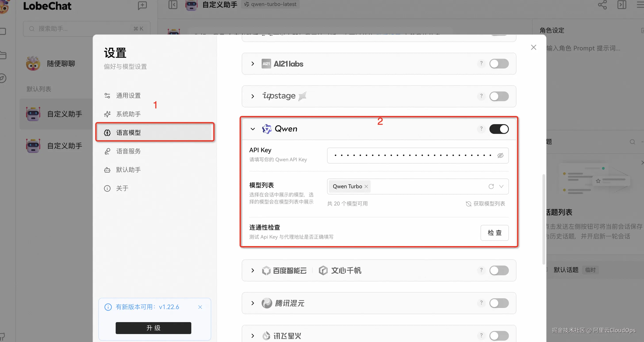The width and height of the screenshot is (644, 342).
Task: Show the hidden API Key
Action: click(x=500, y=155)
